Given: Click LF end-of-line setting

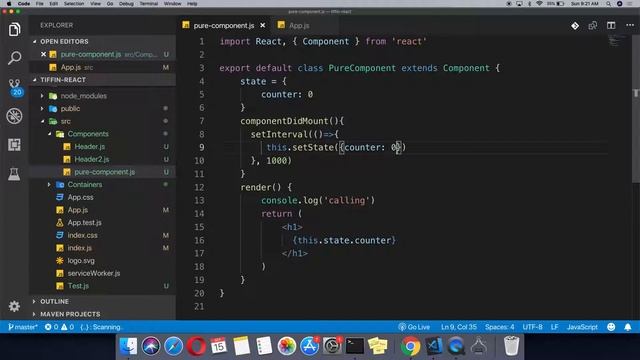Looking at the screenshot, I should pos(554,327).
